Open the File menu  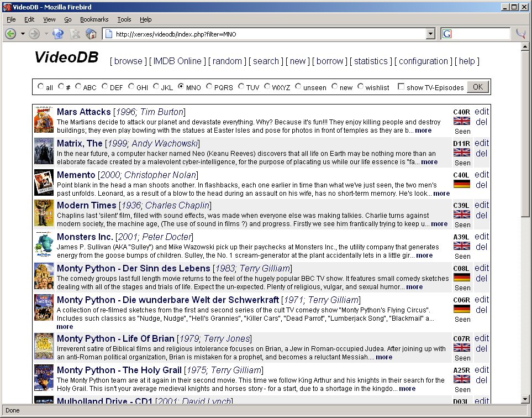11,19
